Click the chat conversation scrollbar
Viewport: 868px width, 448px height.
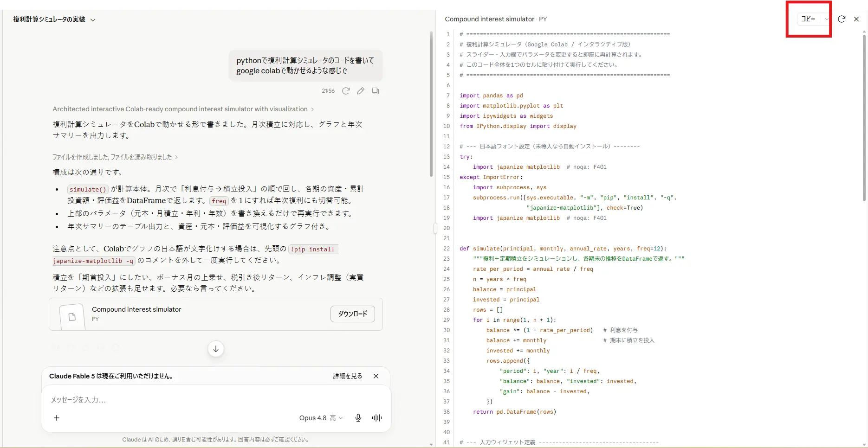click(x=431, y=104)
